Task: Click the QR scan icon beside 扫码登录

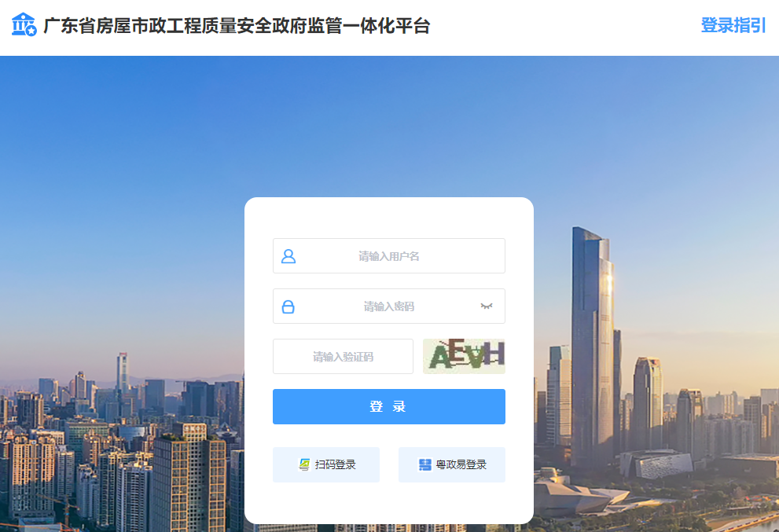Action: [304, 464]
